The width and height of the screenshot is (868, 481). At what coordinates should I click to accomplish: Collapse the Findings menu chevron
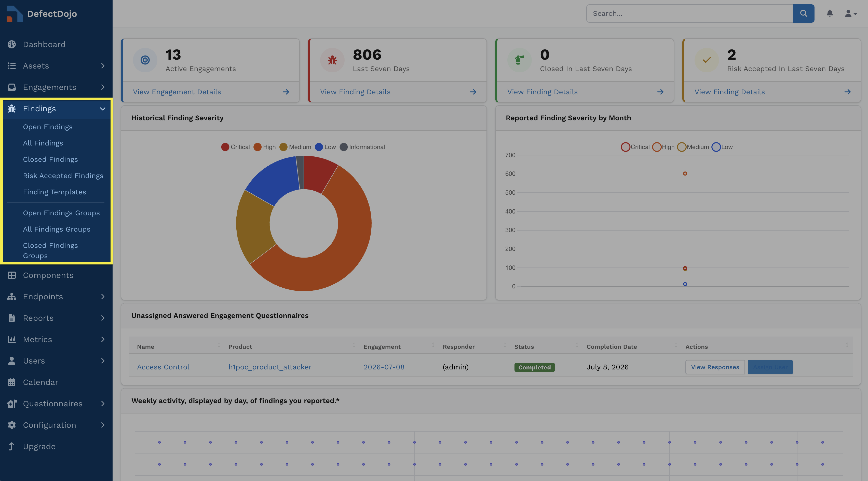pyautogui.click(x=102, y=109)
